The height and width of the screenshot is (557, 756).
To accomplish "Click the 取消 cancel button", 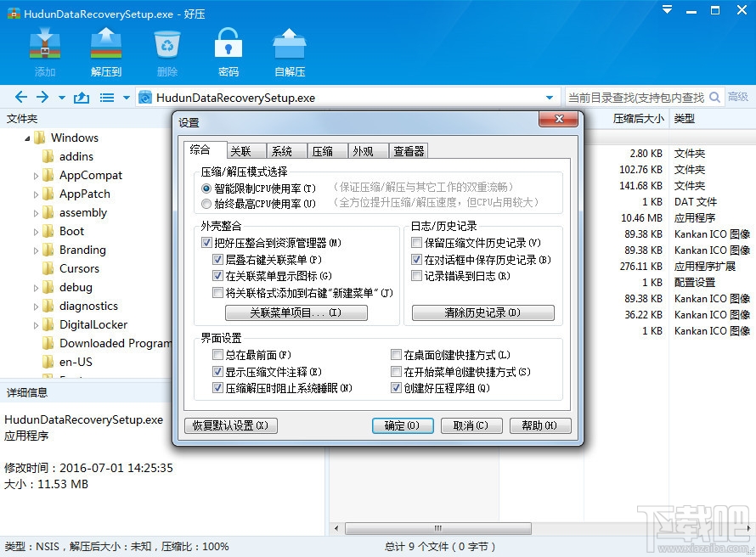I will tap(471, 425).
